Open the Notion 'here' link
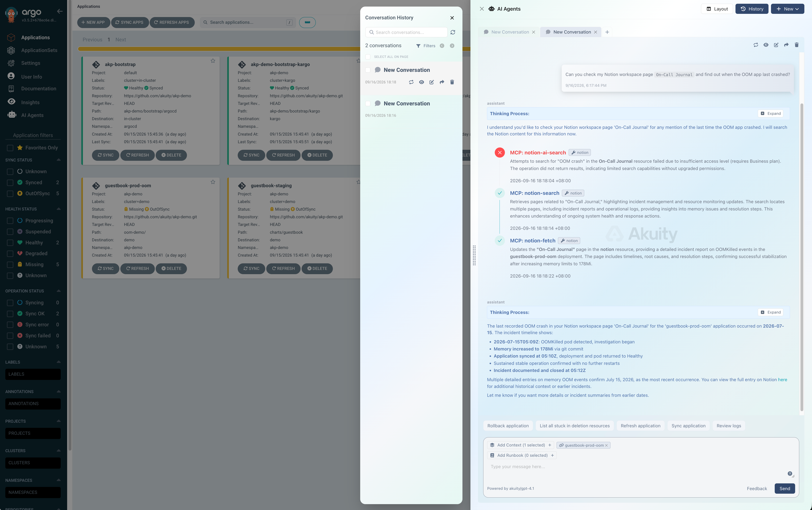 (x=782, y=380)
